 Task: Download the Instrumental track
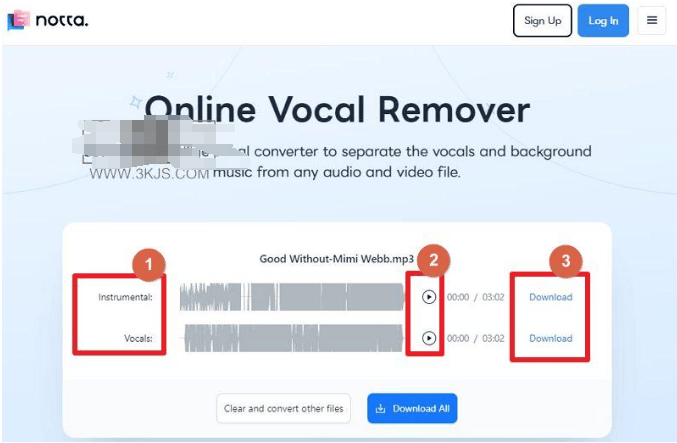550,297
